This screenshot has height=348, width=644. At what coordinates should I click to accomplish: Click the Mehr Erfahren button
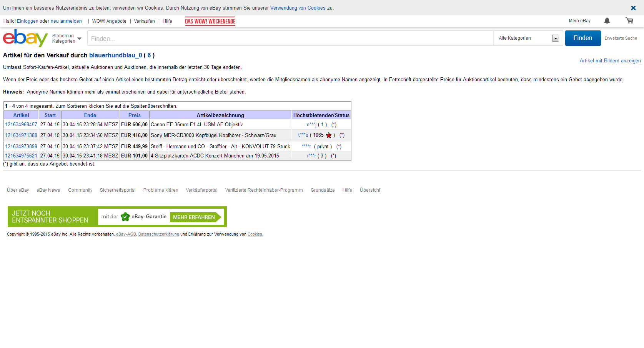196,217
